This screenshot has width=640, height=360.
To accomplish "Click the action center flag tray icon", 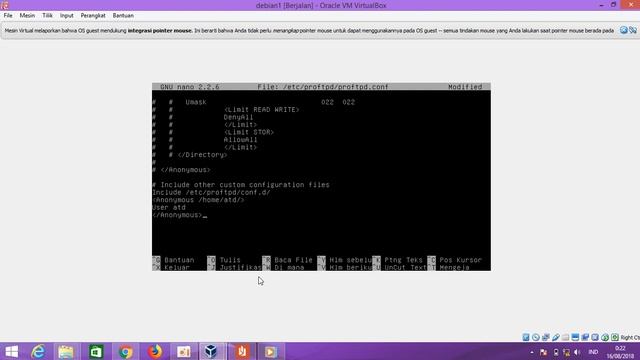I will point(543,352).
